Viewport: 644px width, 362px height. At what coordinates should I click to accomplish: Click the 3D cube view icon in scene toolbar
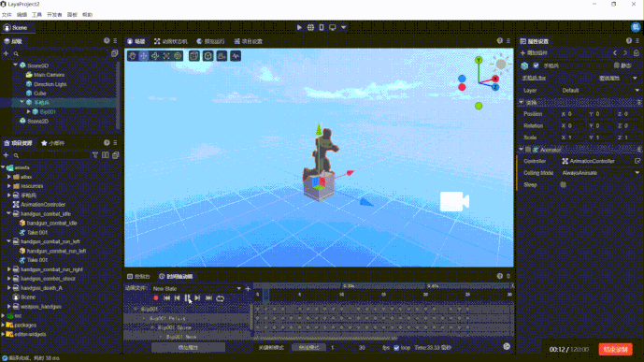tap(208, 56)
